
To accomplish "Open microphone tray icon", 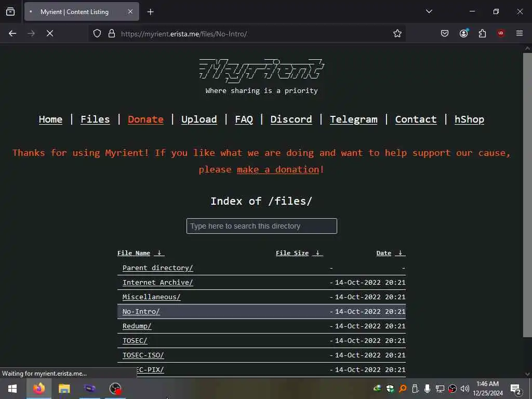I will pyautogui.click(x=428, y=389).
